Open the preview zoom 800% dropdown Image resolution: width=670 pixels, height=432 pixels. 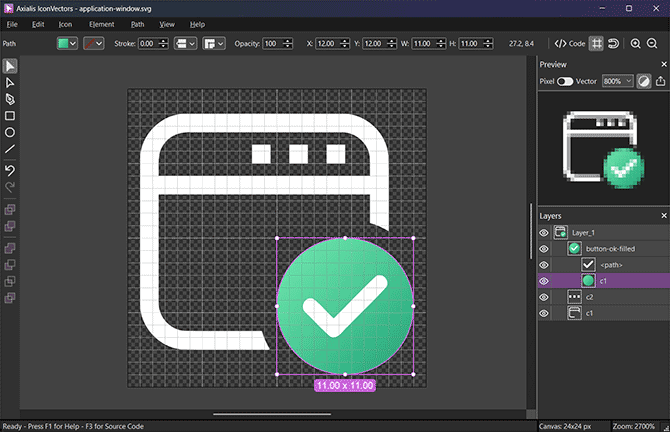click(618, 81)
